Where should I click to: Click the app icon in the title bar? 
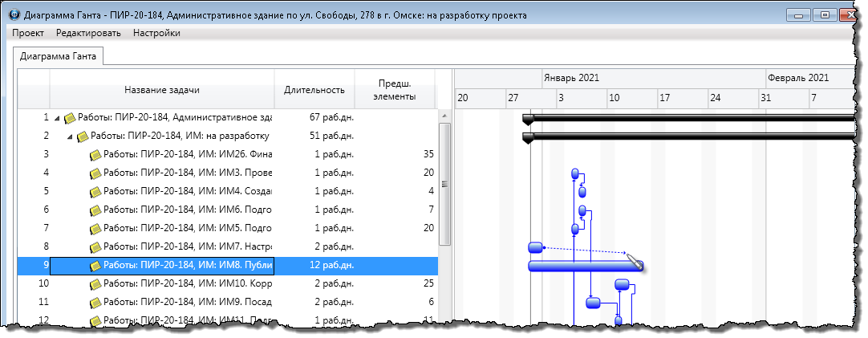point(12,15)
